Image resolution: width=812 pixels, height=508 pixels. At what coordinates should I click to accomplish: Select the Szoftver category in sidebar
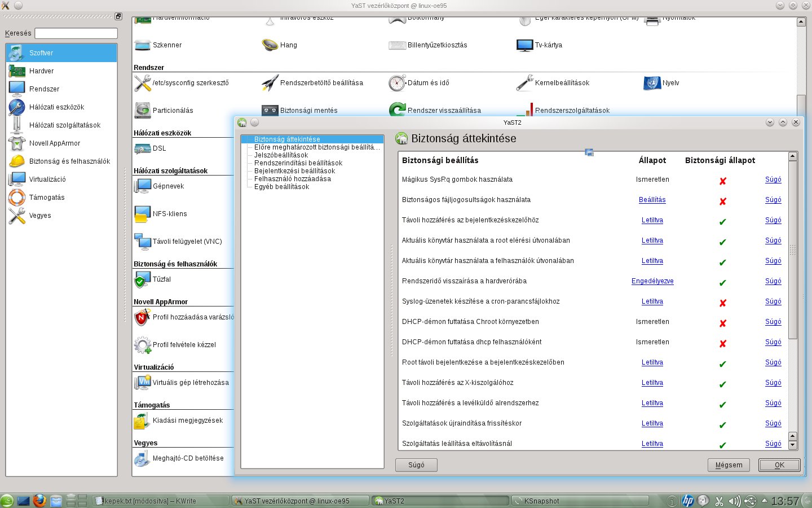[61, 53]
